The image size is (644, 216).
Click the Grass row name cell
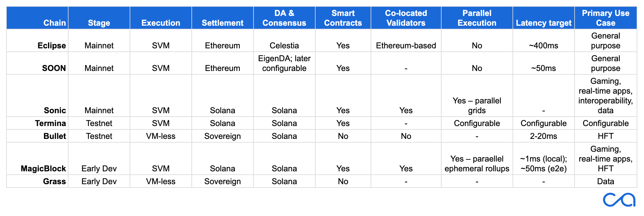[37, 181]
